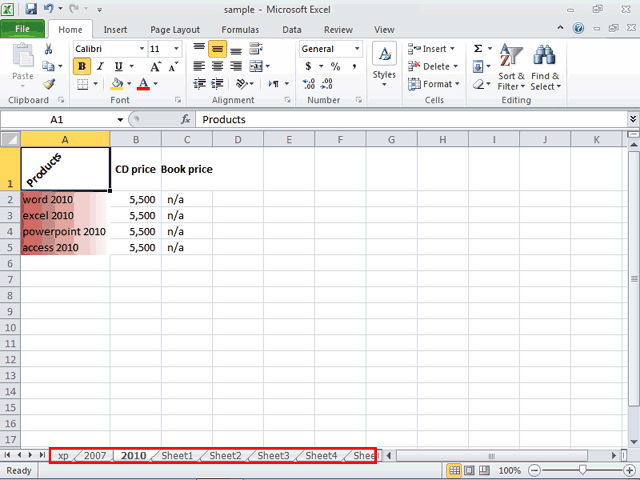Switch to Page Layout view in status bar
The image size is (640, 480).
[x=469, y=471]
